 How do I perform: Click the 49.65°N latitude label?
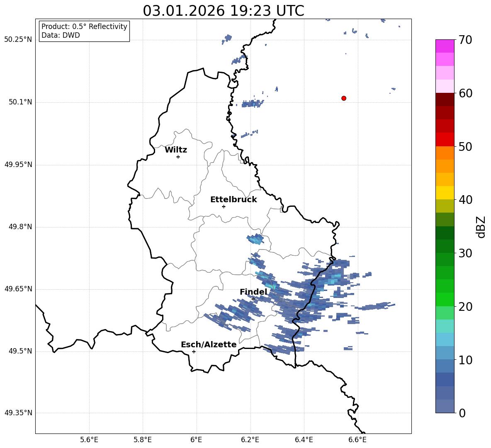point(18,288)
